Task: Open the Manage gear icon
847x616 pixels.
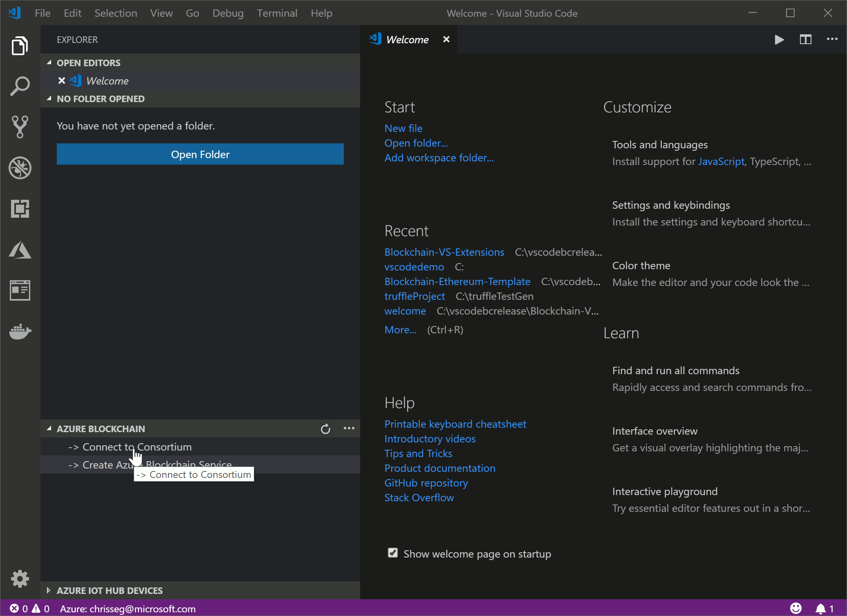Action: (x=20, y=579)
